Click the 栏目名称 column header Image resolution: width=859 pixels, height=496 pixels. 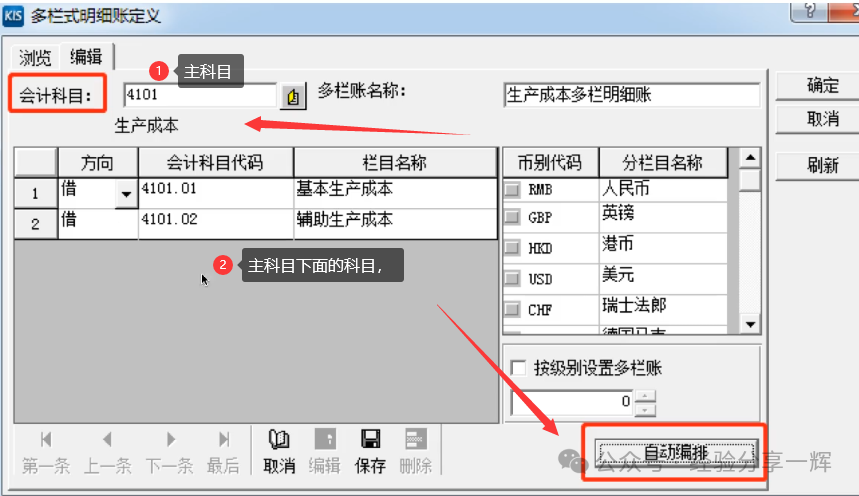pyautogui.click(x=395, y=163)
